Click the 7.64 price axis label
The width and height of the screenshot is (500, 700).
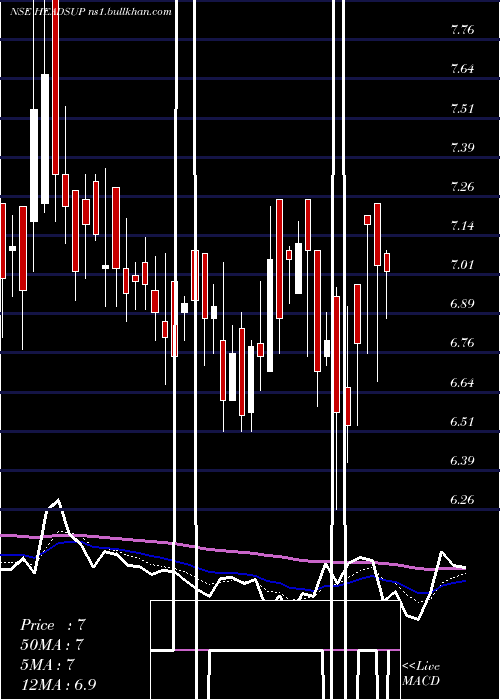[462, 69]
